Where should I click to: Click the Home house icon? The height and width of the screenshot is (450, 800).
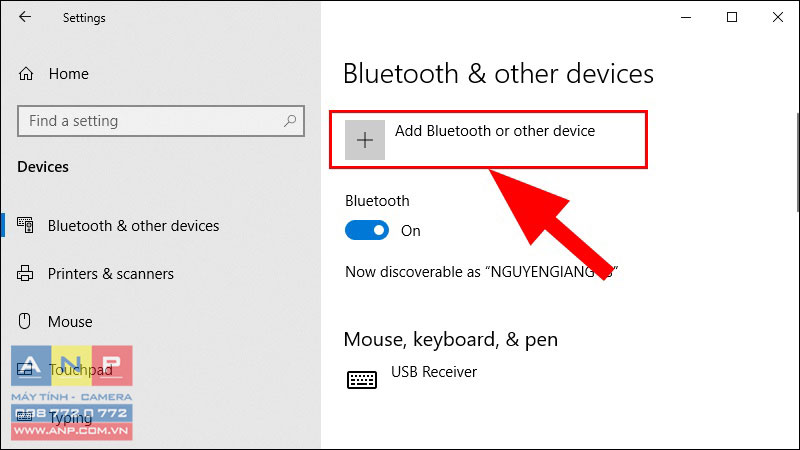pos(26,74)
